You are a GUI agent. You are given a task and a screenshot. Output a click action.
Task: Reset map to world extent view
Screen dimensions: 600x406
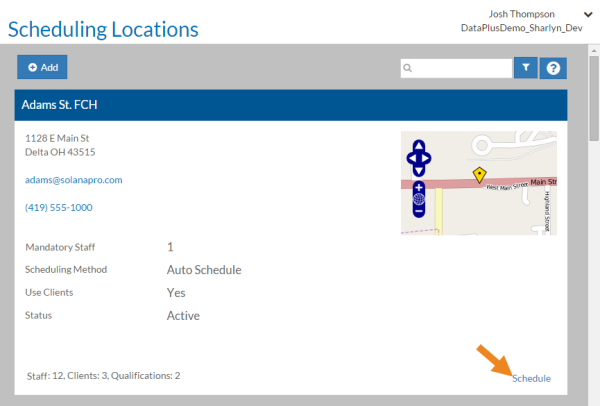[418, 199]
